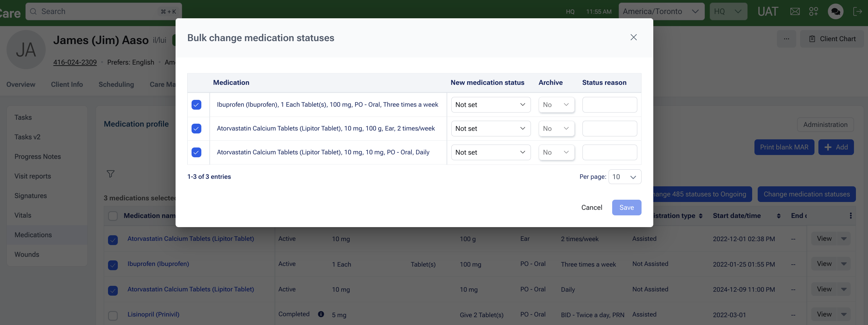Viewport: 868px width, 325px height.
Task: Click the info icon beside Completed status
Action: coord(321,314)
